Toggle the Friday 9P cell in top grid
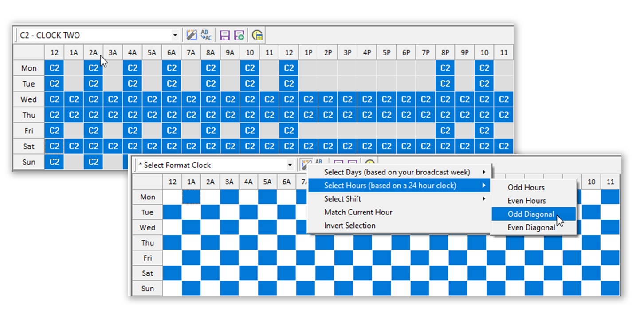The height and width of the screenshot is (325, 644). coord(464,131)
